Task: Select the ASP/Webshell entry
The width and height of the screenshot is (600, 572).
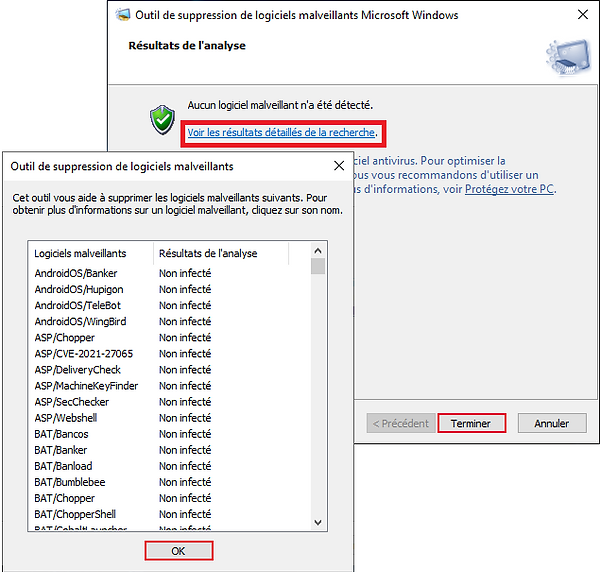Action: pyautogui.click(x=65, y=418)
